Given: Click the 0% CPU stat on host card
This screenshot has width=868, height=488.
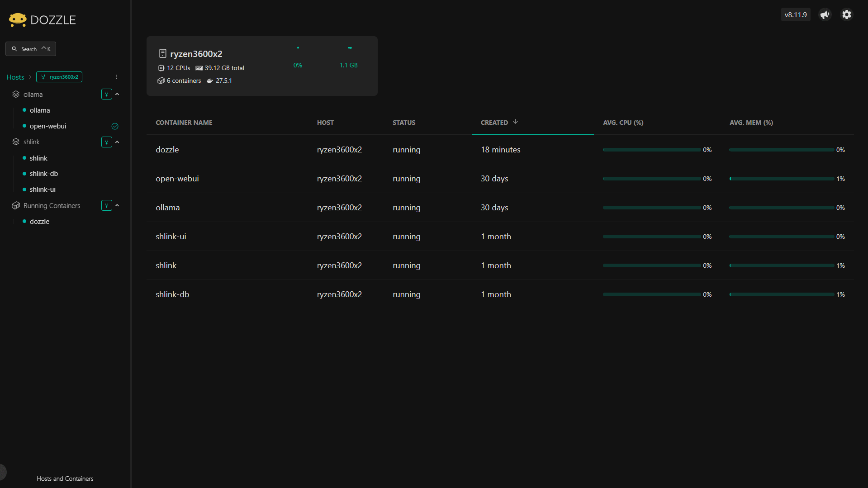Looking at the screenshot, I should click(298, 65).
